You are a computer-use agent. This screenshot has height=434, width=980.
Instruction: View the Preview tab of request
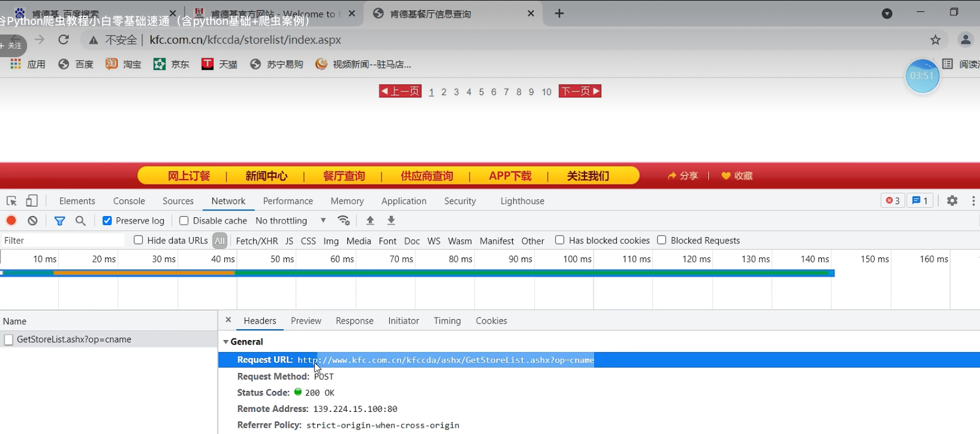(306, 321)
